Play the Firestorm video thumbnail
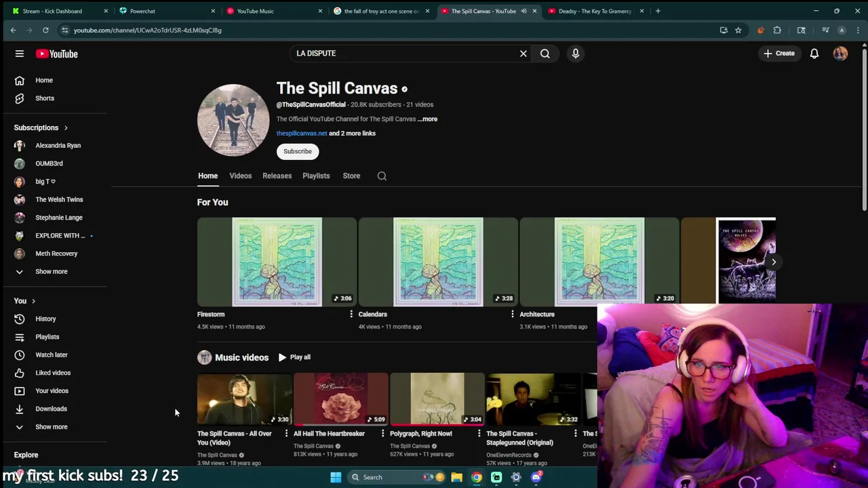868x488 pixels. tap(277, 262)
